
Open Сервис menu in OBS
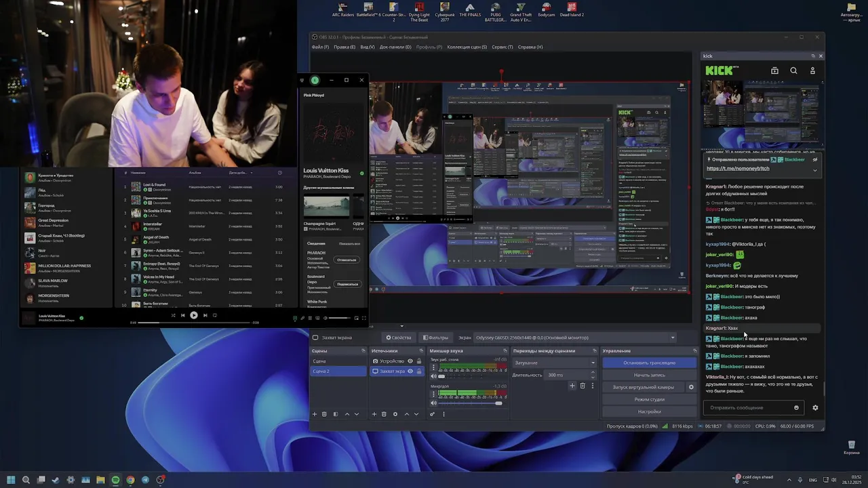(x=502, y=47)
